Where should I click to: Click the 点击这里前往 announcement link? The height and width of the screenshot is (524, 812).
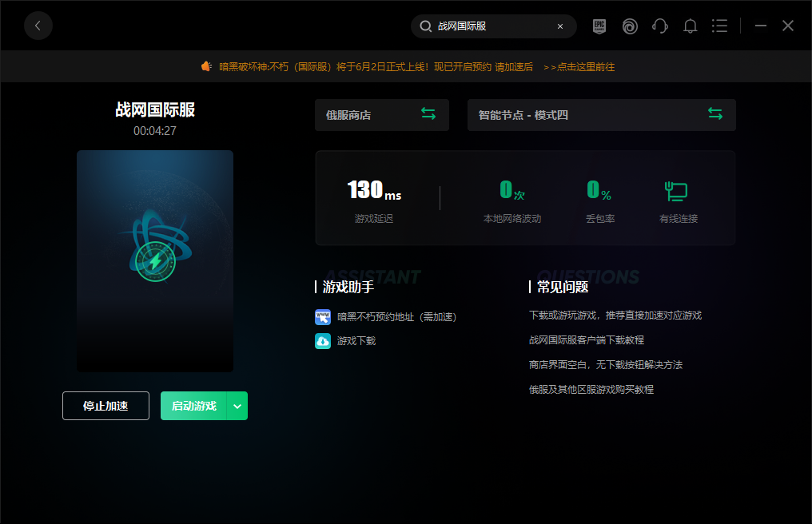tap(579, 67)
